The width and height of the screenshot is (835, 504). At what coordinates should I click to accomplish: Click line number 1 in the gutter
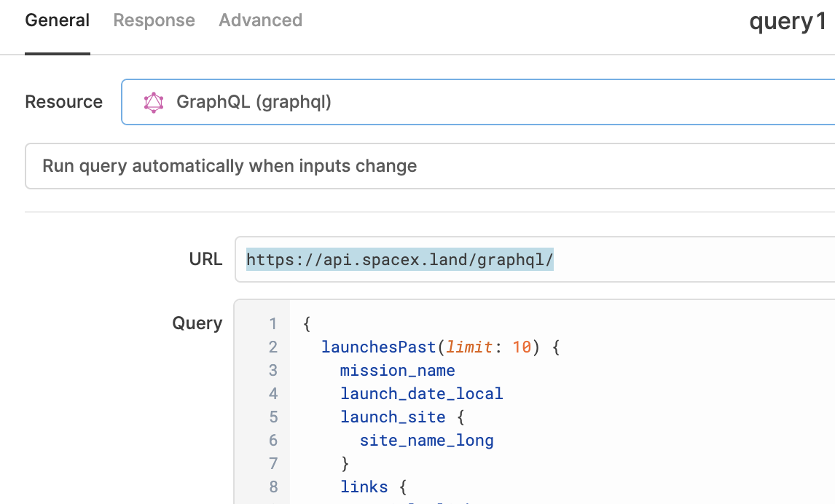[273, 323]
